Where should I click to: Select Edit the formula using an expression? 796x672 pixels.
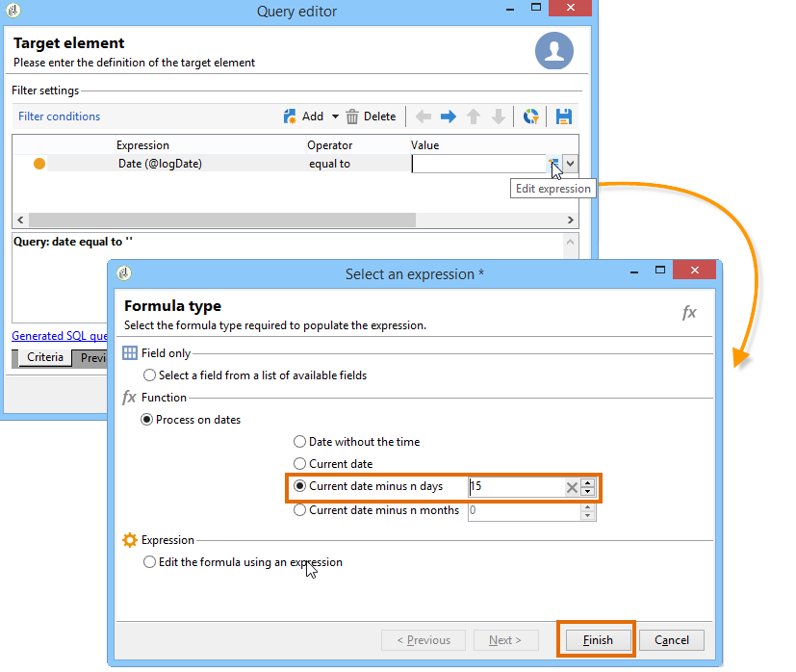point(149,562)
